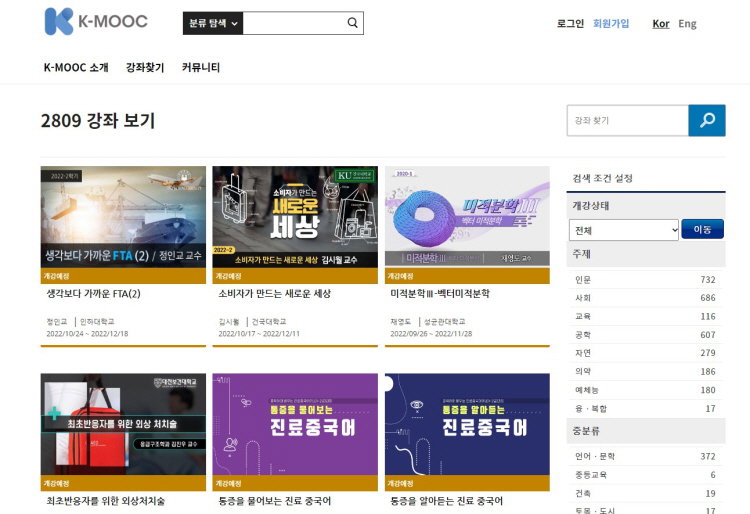
Task: Click course title 미적분학Ⅲ-벡터미적분학
Action: (x=440, y=294)
